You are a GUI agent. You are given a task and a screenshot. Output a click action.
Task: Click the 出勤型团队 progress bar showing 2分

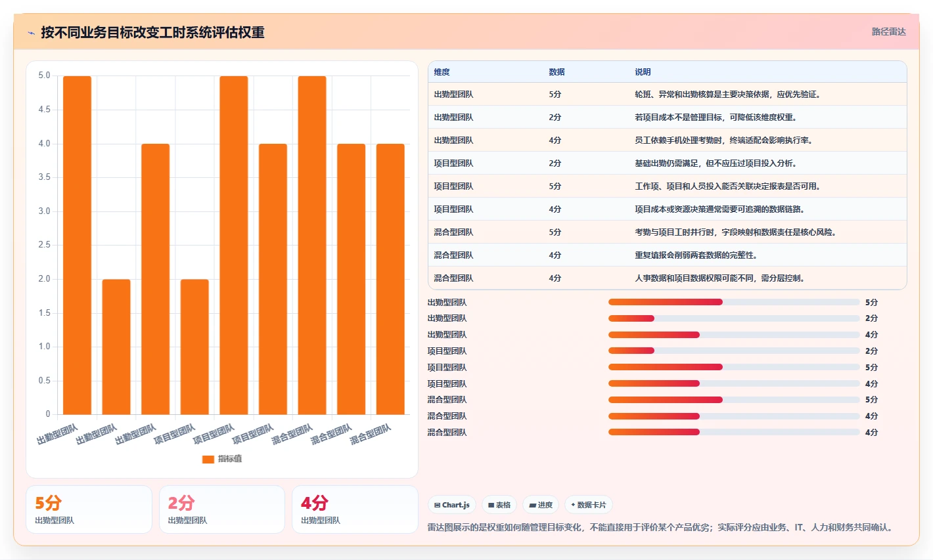734,318
